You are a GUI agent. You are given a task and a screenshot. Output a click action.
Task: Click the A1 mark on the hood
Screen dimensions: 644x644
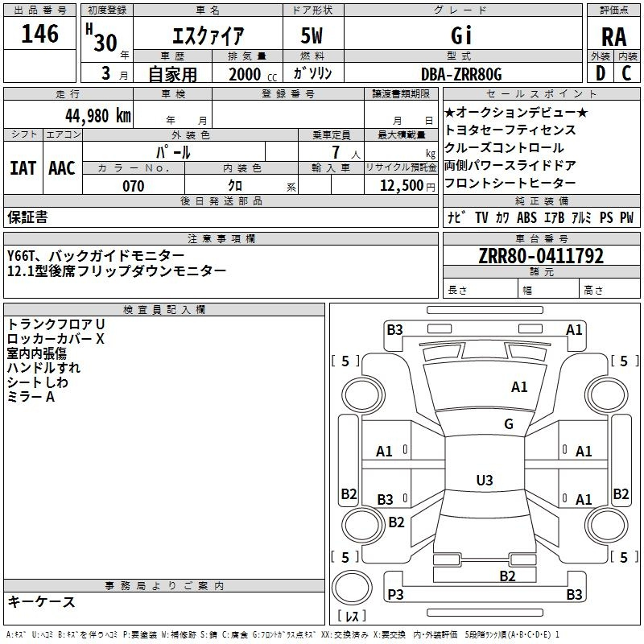[519, 387]
